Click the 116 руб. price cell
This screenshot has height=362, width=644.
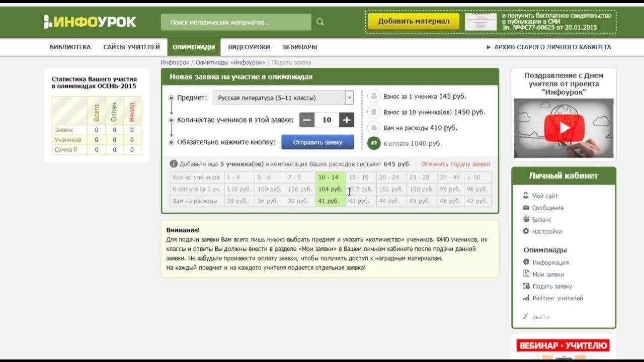(x=239, y=190)
